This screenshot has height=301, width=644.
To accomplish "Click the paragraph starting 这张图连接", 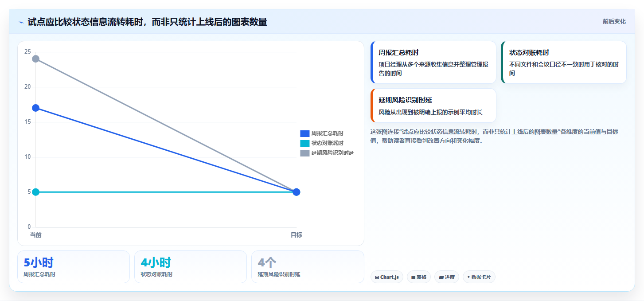I will pos(494,136).
